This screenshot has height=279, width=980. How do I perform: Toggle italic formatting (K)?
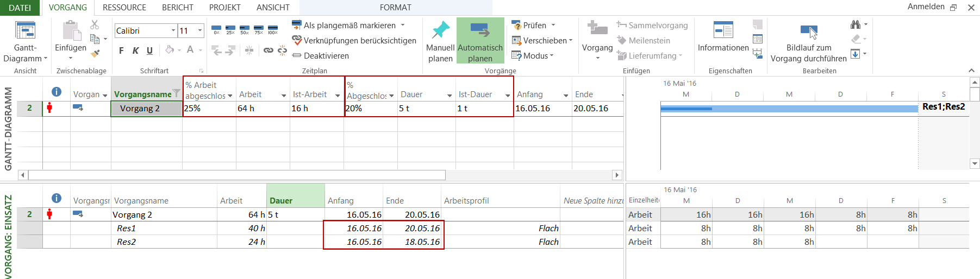[135, 50]
